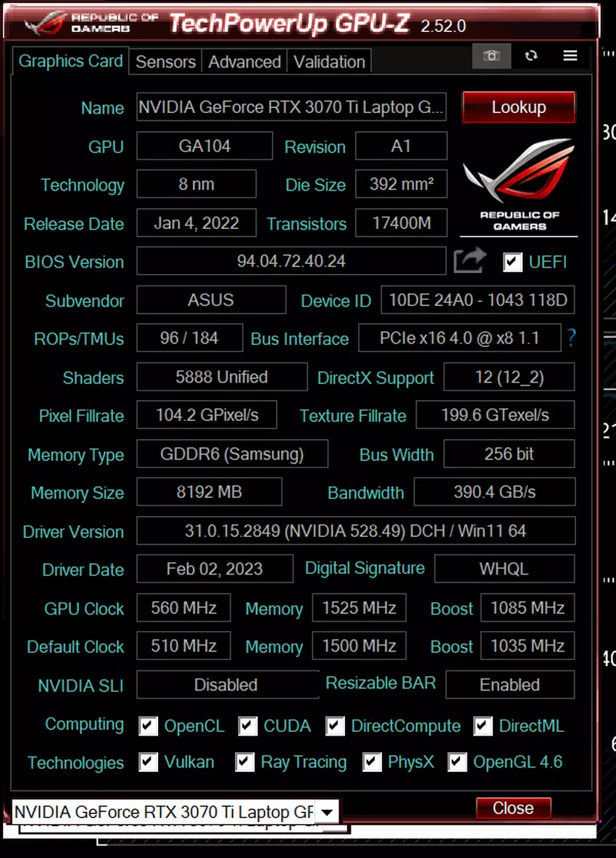The height and width of the screenshot is (858, 616).
Task: Open the hamburger menu icon
Action: (570, 56)
